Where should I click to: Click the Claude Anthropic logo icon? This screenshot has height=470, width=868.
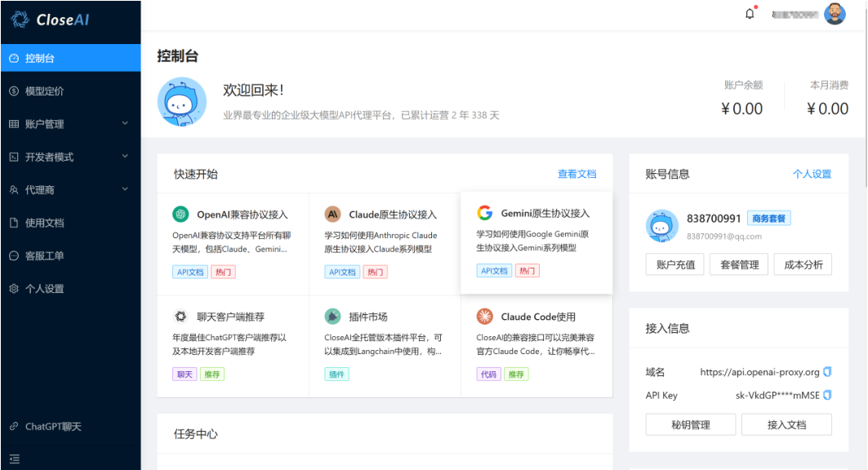click(332, 214)
